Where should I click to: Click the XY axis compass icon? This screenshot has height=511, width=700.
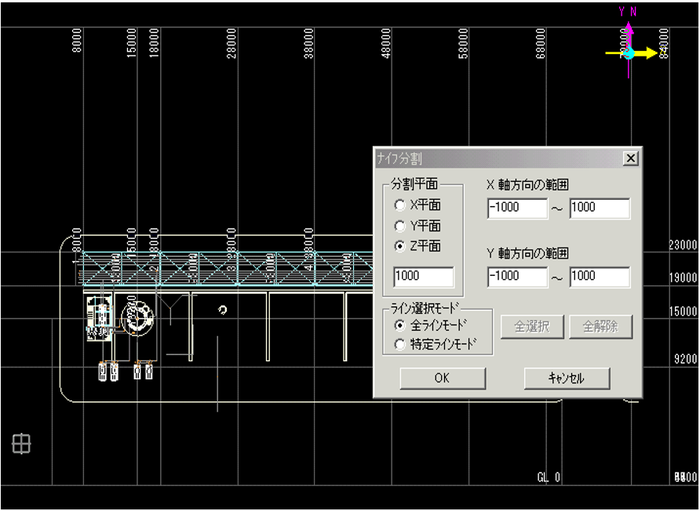click(x=628, y=51)
